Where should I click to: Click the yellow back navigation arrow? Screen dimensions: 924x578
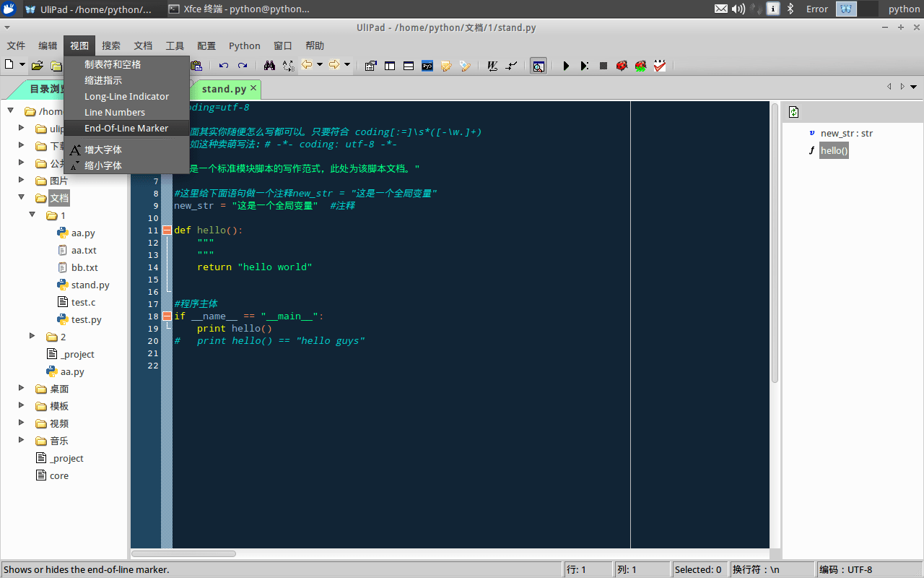(307, 65)
